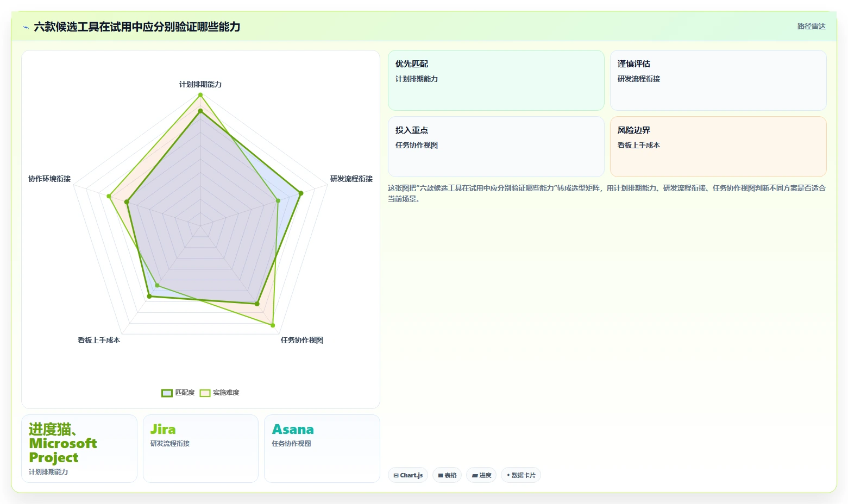The height and width of the screenshot is (504, 848).
Task: Click the 进度 tag icon
Action: pyautogui.click(x=475, y=476)
